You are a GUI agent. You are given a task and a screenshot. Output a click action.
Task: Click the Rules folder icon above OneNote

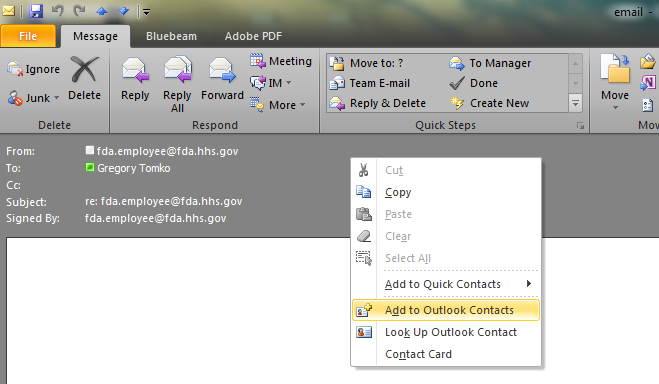[648, 61]
